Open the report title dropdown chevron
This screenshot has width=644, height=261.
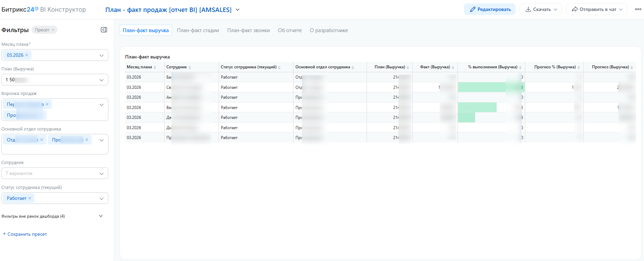tap(238, 10)
